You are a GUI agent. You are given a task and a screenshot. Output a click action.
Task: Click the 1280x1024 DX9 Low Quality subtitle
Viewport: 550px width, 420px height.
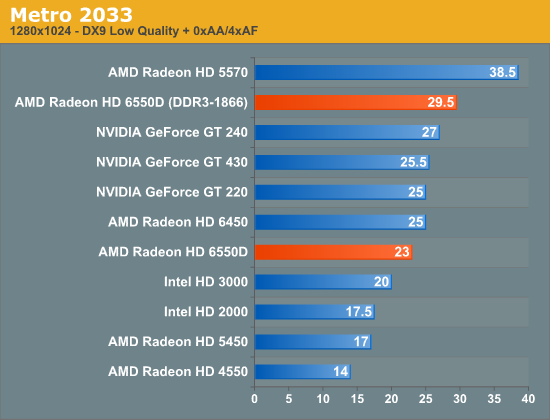point(134,31)
